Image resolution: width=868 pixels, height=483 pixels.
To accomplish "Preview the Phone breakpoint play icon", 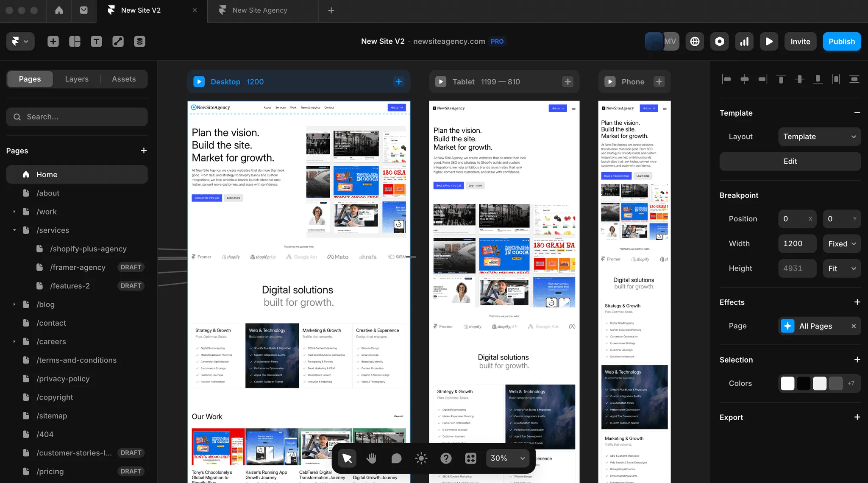I will [x=610, y=81].
